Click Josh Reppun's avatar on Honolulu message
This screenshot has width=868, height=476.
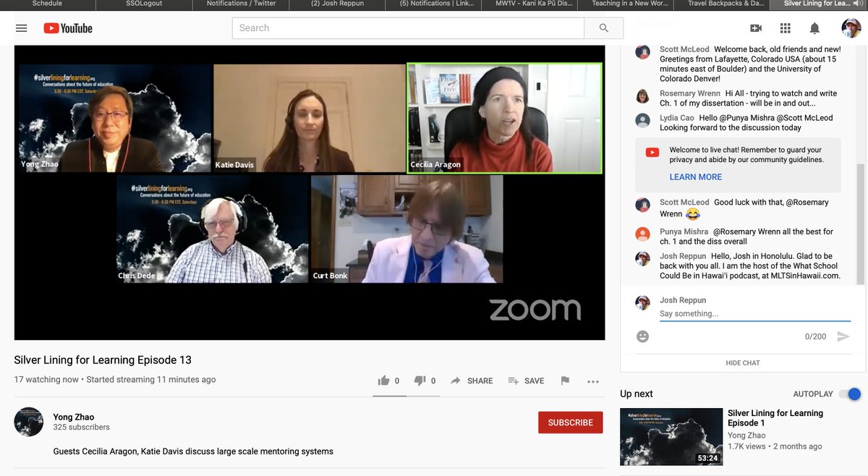click(x=642, y=259)
